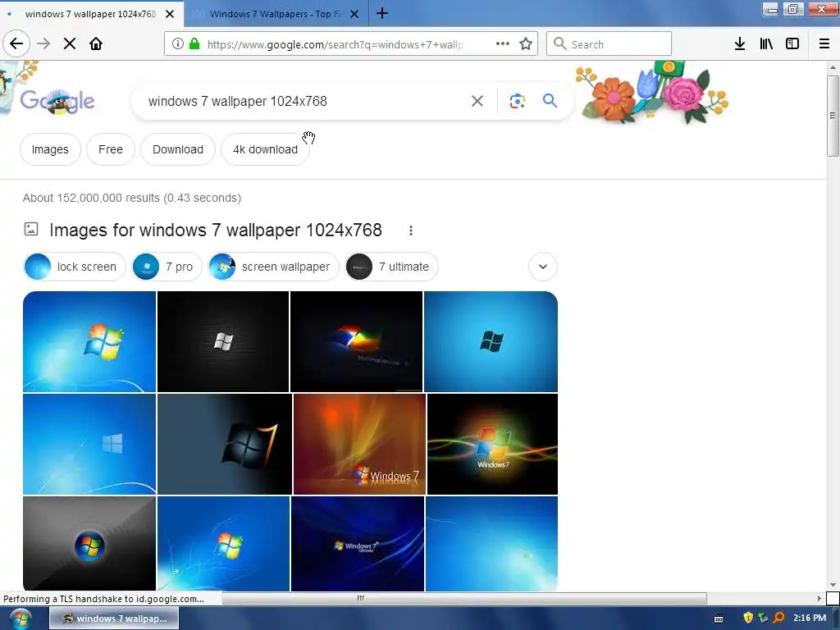
Task: Apply the 4k download filter chip
Action: (265, 149)
